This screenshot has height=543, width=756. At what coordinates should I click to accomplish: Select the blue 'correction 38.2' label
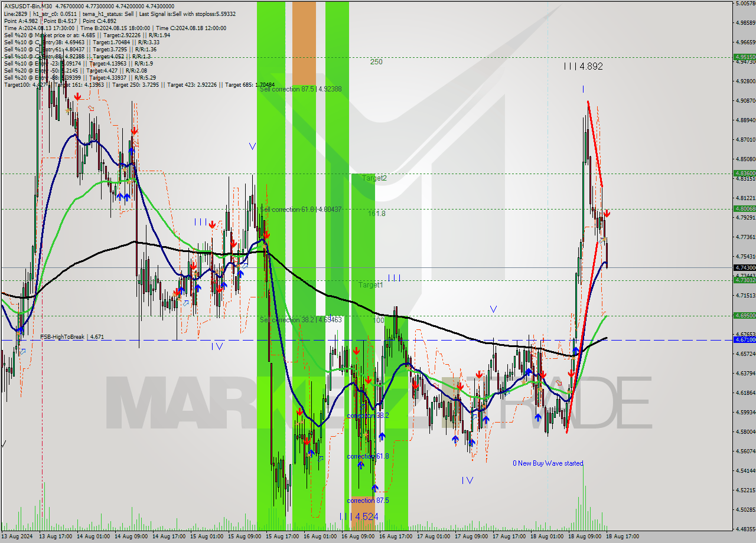click(368, 416)
